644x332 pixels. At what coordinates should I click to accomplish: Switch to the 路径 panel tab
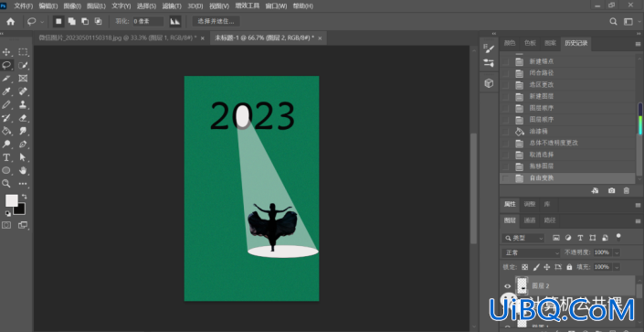(550, 220)
